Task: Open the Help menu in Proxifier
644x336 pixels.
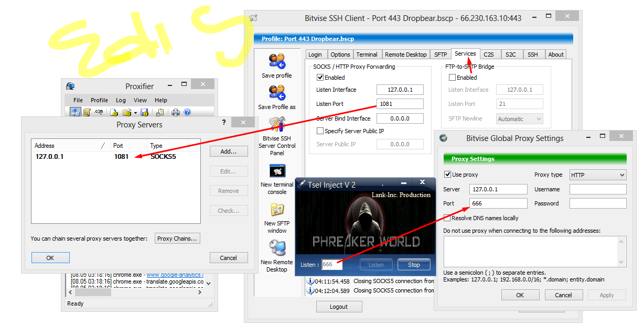Action: [x=161, y=100]
